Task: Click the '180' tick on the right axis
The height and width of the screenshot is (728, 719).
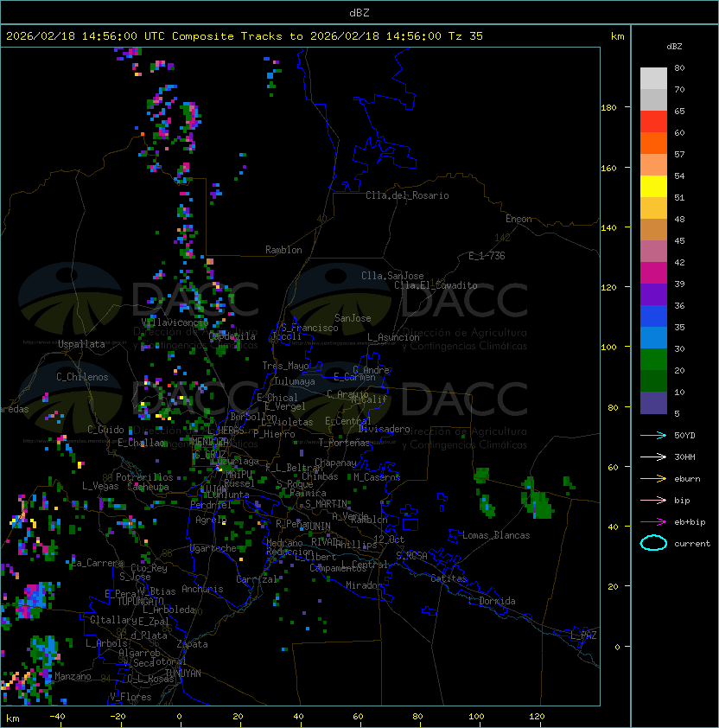Action: click(608, 108)
